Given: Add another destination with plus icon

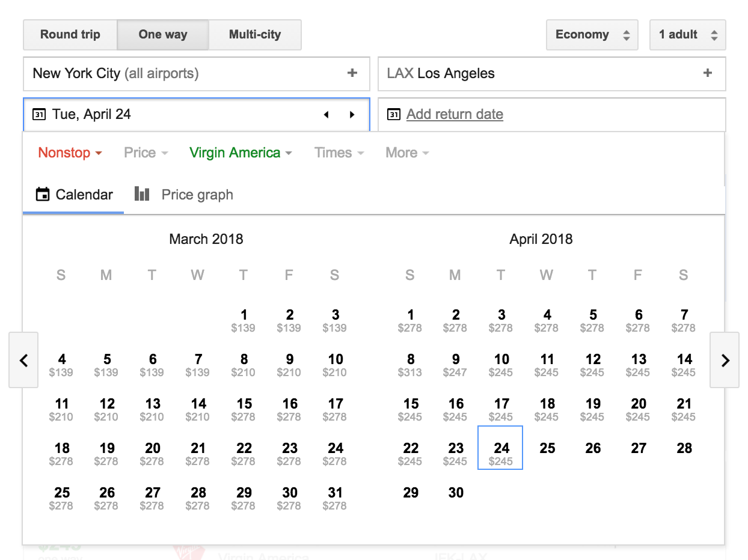Looking at the screenshot, I should (x=708, y=73).
